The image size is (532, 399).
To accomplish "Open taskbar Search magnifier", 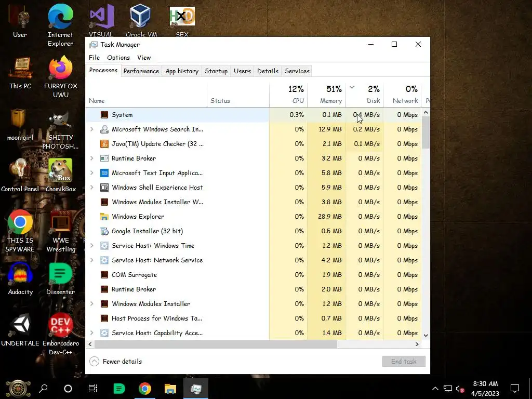I will 43,389.
